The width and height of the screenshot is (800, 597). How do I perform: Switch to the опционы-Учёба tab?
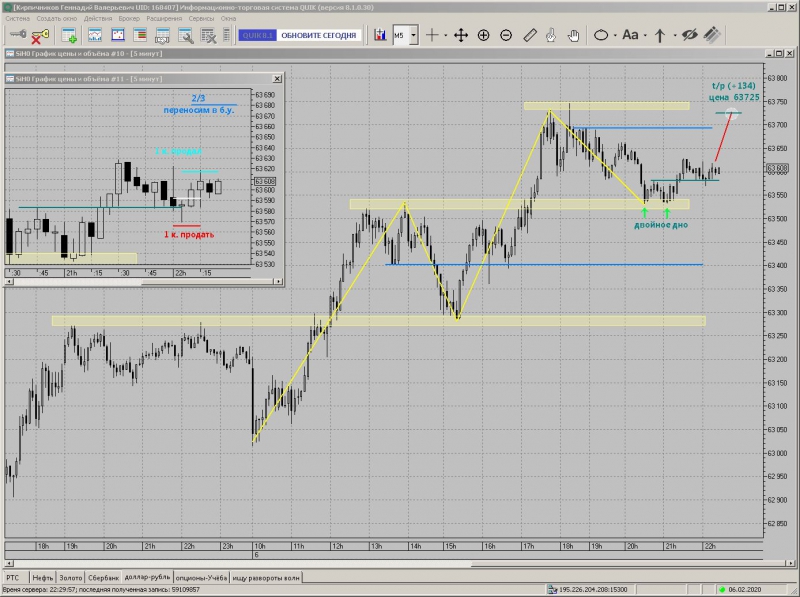pyautogui.click(x=202, y=578)
